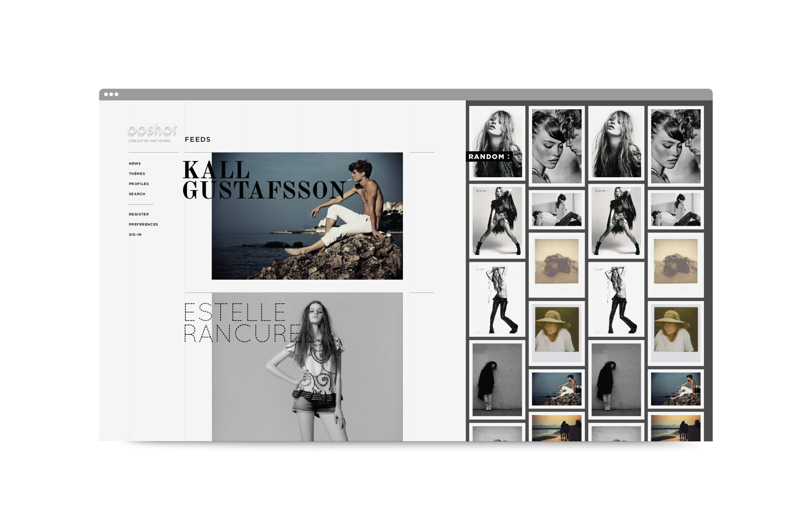Open first-column fringe dress pose thumbnail
Viewport: 812px width, 530px height.
tap(497, 221)
